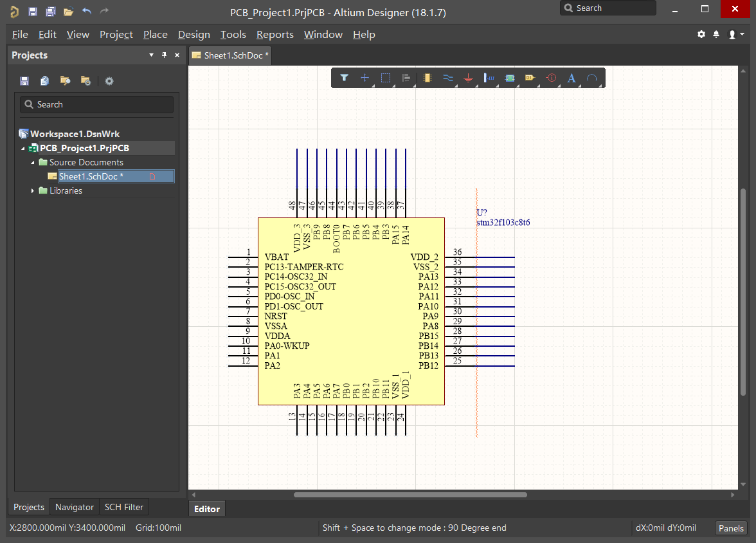The image size is (756, 543).
Task: Choose the Place Wire tool
Action: [x=448, y=78]
